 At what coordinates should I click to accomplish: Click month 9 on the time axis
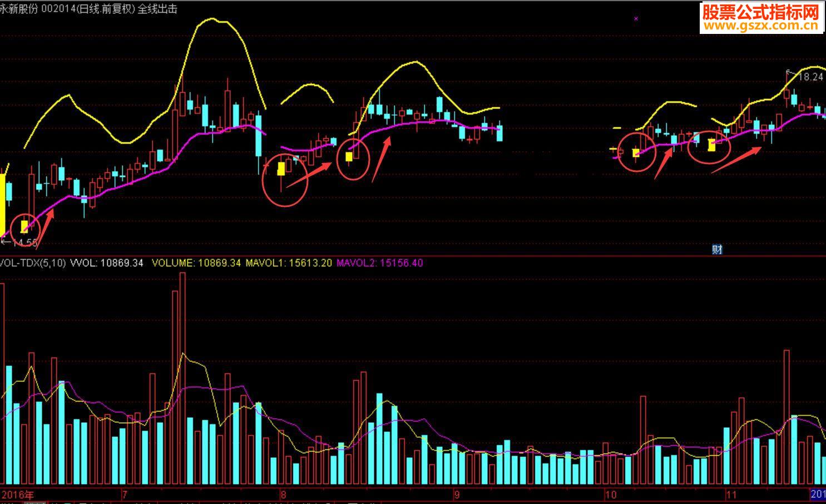point(457,495)
